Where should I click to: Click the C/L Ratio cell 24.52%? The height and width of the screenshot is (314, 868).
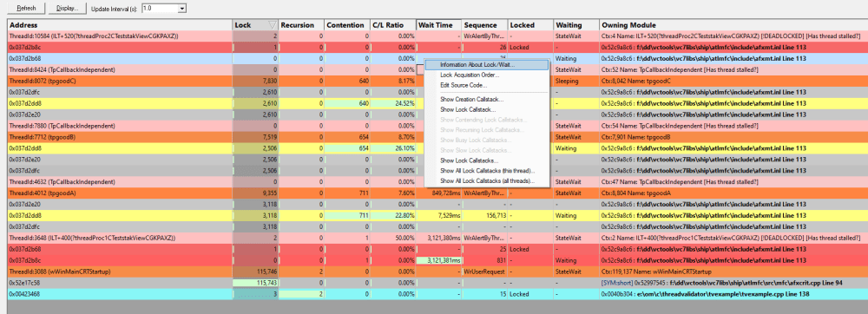coord(393,103)
